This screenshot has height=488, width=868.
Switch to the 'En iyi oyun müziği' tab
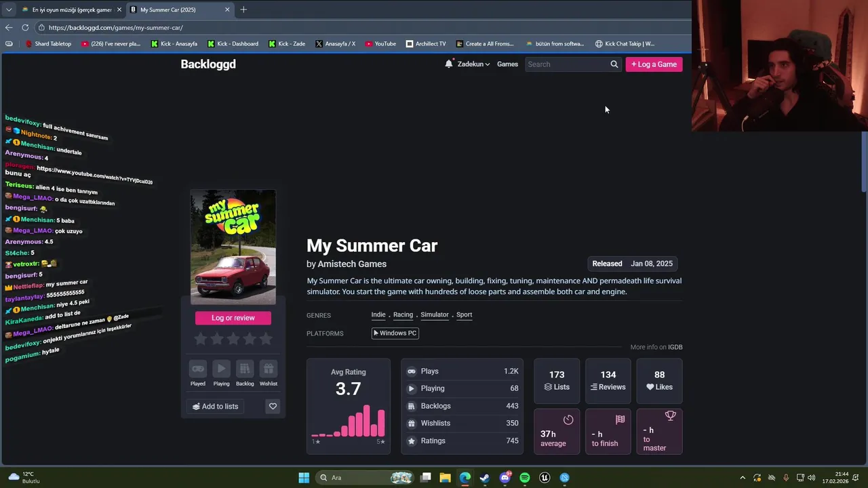point(71,9)
